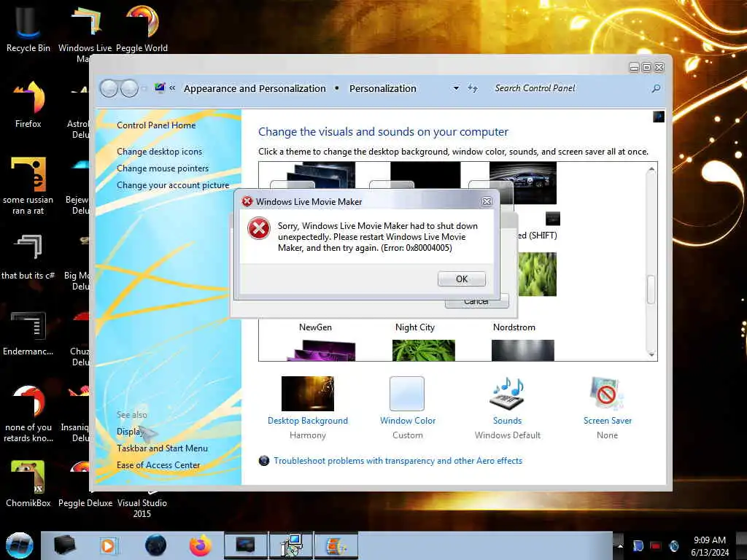Open Change mouse pointers link

163,168
